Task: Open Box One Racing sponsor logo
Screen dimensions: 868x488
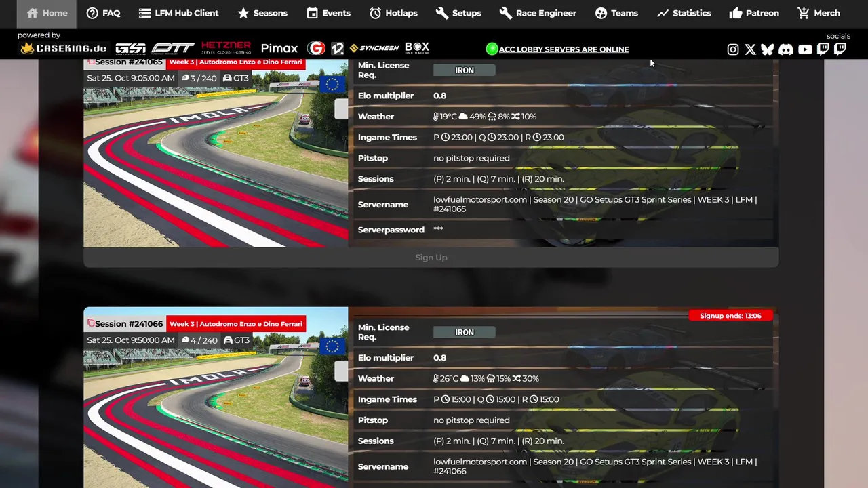Action: pos(417,48)
